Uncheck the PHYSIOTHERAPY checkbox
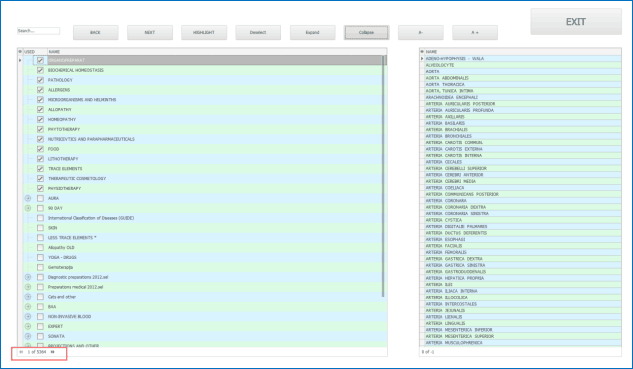Screen dimensions: 633x369 [40, 189]
